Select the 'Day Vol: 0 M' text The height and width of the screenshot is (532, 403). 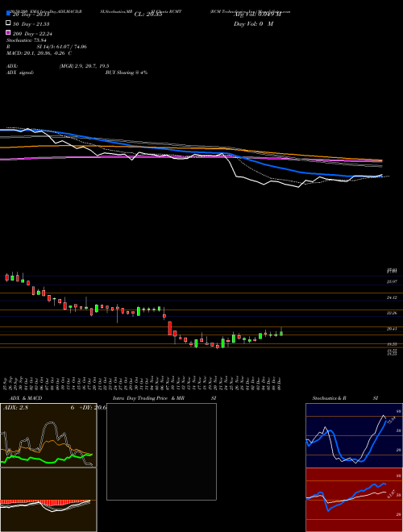point(253,23)
